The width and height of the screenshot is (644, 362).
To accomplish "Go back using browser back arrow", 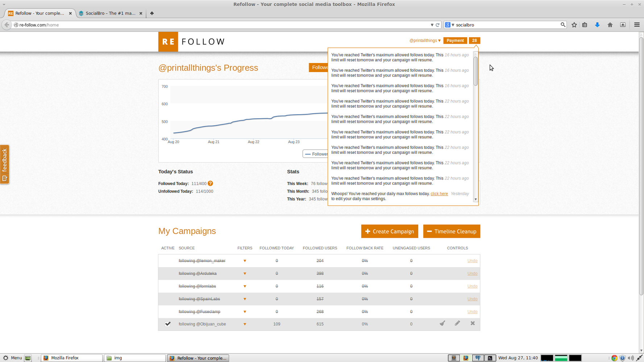I will (7, 25).
